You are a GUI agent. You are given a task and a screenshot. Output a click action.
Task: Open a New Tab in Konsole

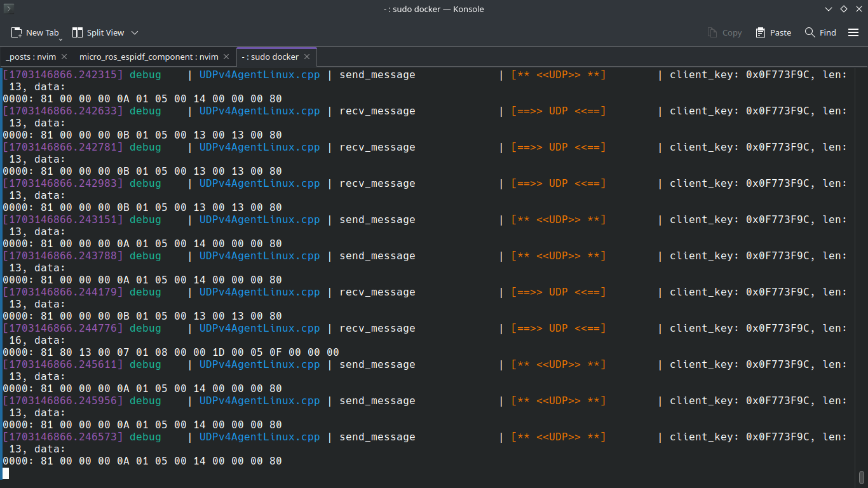coord(35,32)
